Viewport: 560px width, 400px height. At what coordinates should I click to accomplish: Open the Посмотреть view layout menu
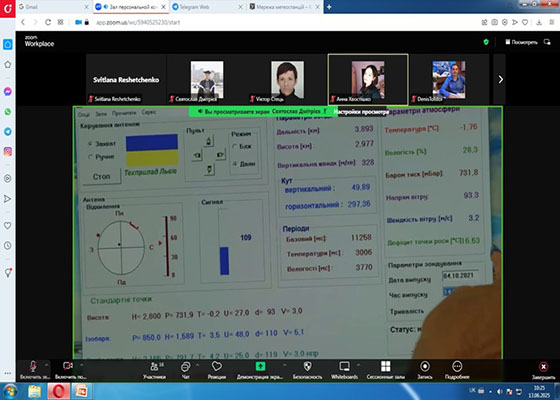(x=521, y=42)
